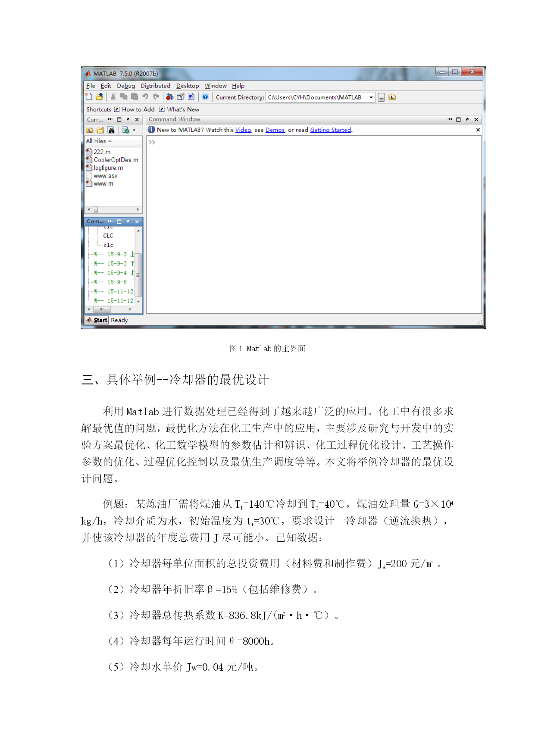Open the File menu

click(91, 86)
